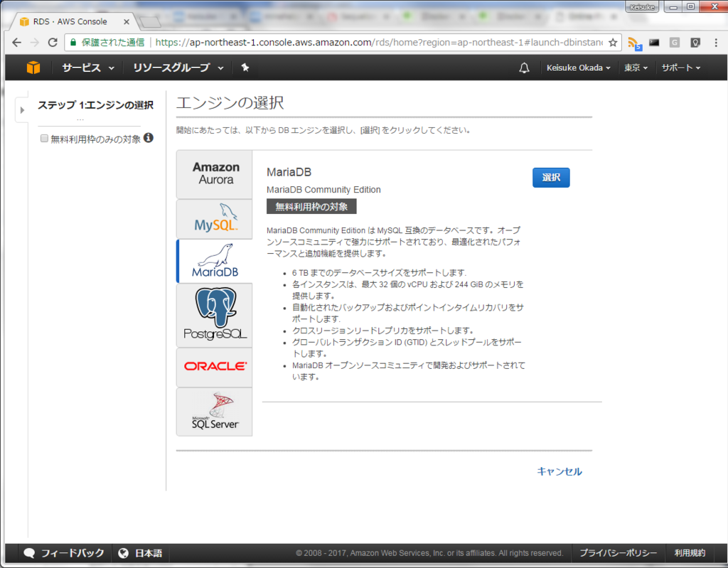The height and width of the screenshot is (568, 728).
Task: Select the PostgreSQL engine tile
Action: pyautogui.click(x=215, y=316)
